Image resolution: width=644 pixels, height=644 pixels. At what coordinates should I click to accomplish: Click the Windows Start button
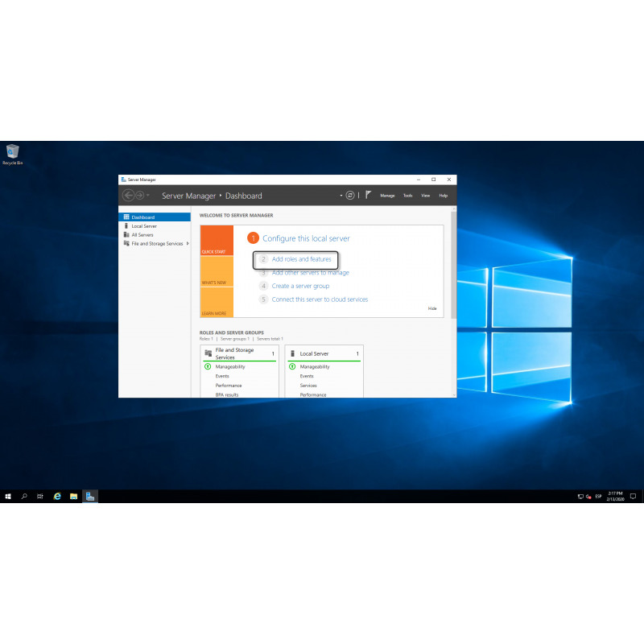click(x=8, y=497)
